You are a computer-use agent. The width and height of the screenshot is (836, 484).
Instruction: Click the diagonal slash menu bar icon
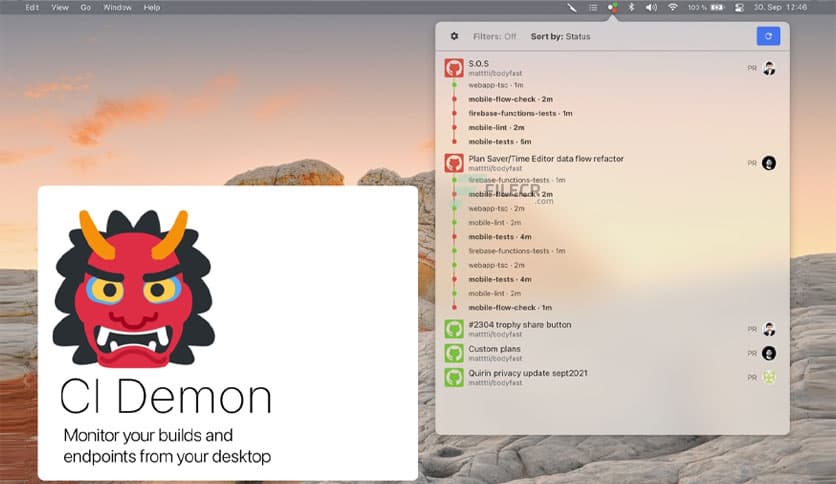coord(572,7)
